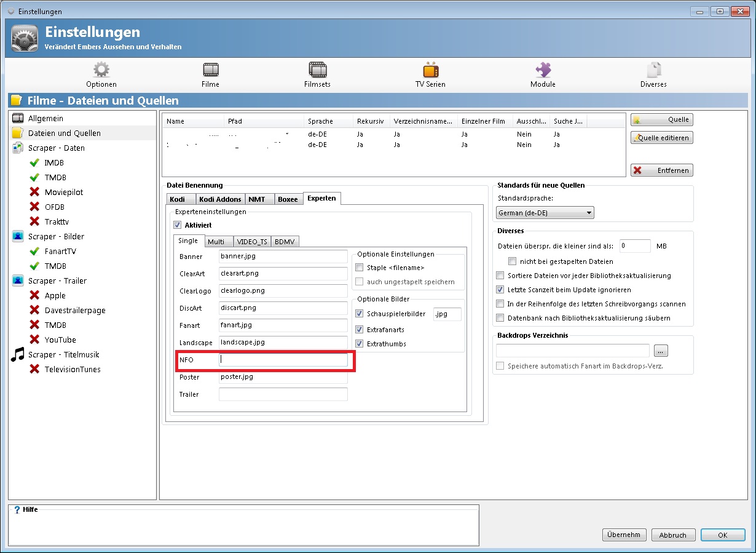Screen dimensions: 756x553
Task: Click the file size MB field
Action: coord(635,246)
